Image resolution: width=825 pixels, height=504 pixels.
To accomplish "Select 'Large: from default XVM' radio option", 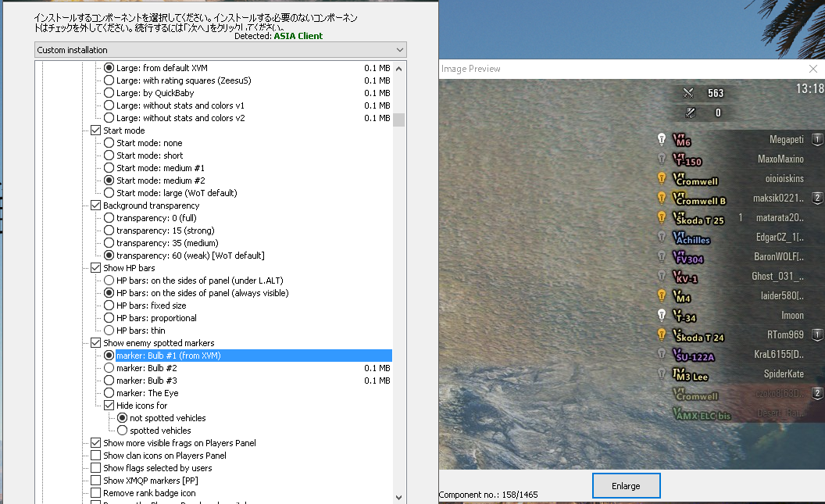I will 109,68.
